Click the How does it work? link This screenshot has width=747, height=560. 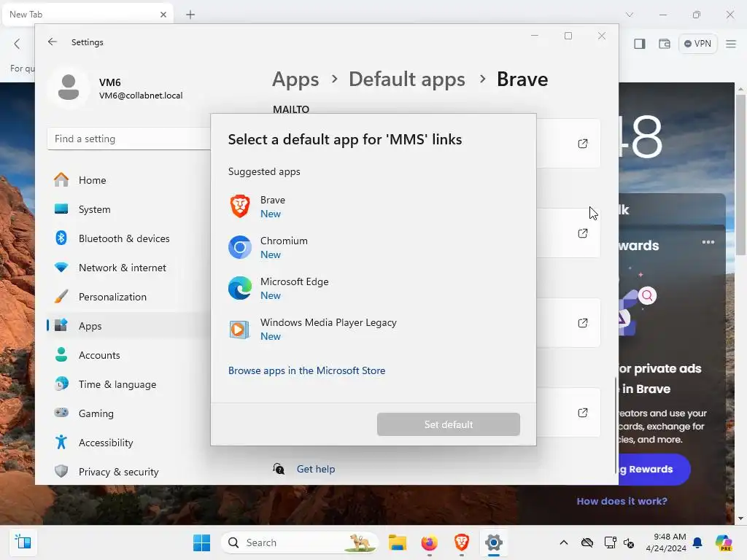click(x=622, y=501)
